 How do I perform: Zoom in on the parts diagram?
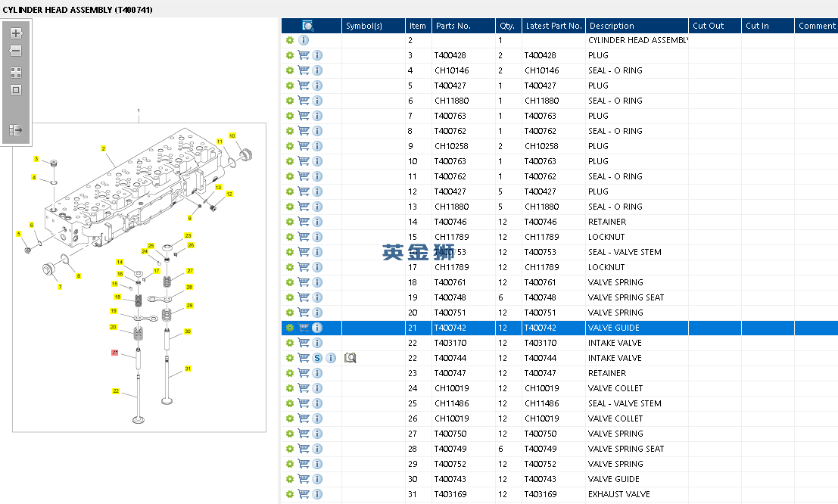tap(16, 33)
